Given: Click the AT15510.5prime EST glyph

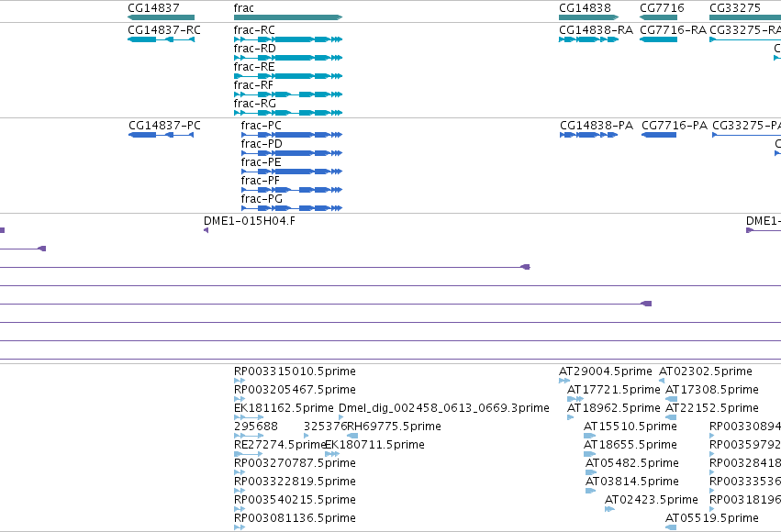Looking at the screenshot, I should click(x=590, y=436).
